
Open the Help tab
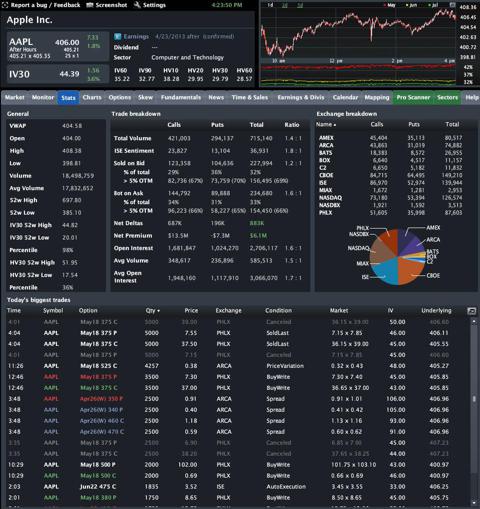(472, 97)
